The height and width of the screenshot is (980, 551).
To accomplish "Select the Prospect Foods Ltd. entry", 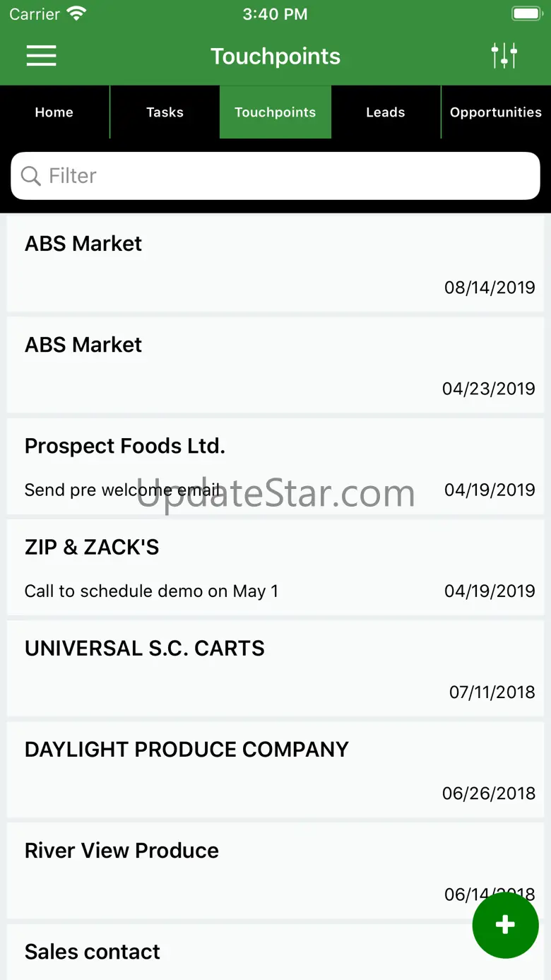I will [x=275, y=466].
